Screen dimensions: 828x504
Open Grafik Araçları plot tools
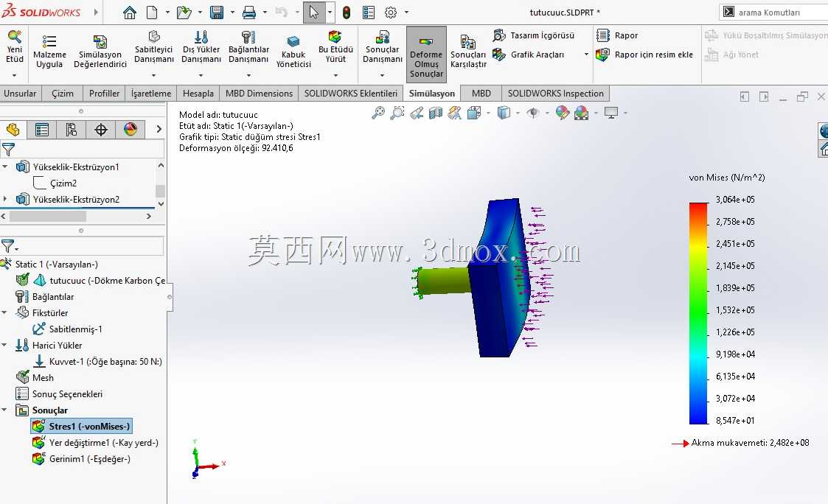click(x=529, y=55)
